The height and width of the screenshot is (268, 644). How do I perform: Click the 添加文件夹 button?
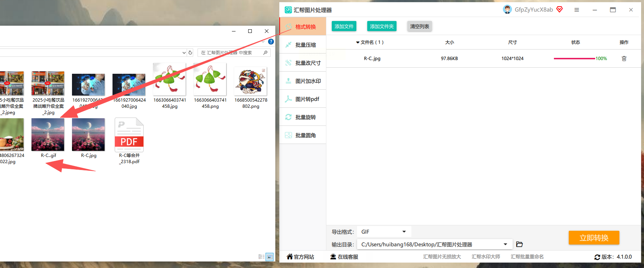[382, 26]
